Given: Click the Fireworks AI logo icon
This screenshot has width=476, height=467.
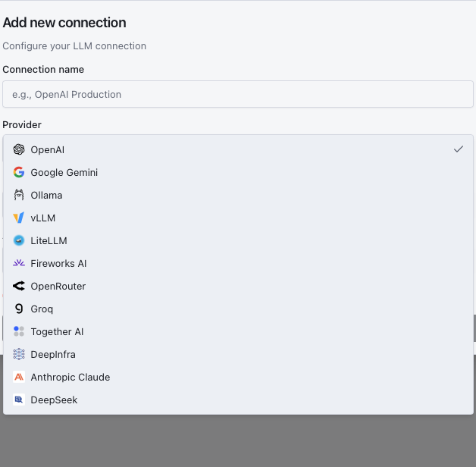Looking at the screenshot, I should pyautogui.click(x=19, y=263).
